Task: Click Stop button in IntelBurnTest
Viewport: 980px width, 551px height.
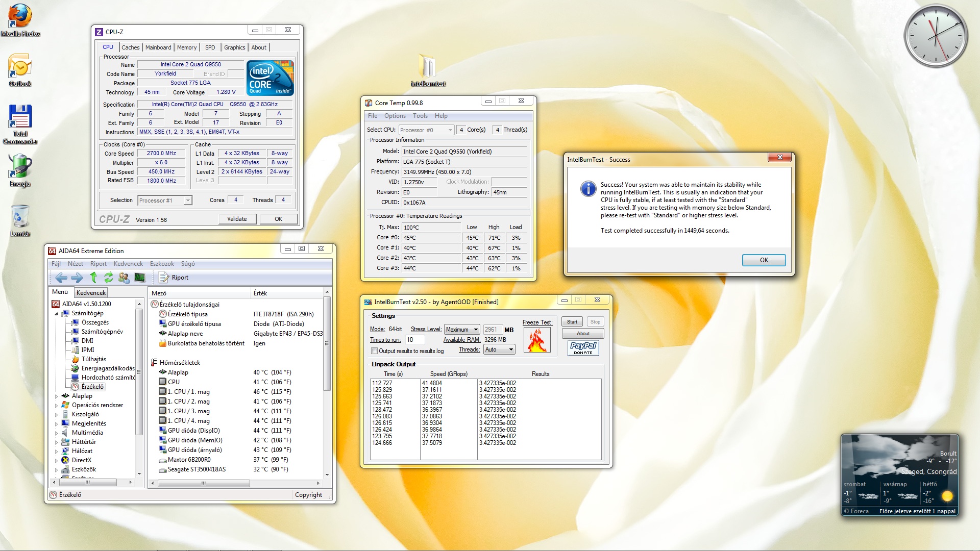Action: 595,322
